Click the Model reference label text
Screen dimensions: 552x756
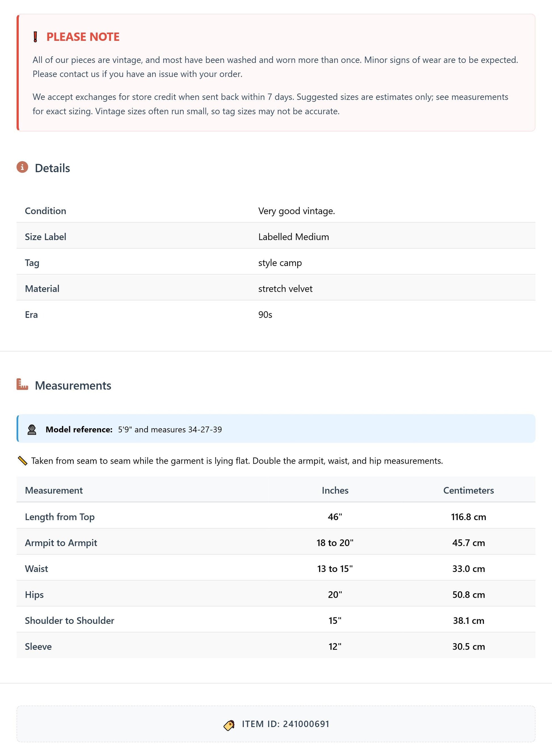pyautogui.click(x=79, y=430)
